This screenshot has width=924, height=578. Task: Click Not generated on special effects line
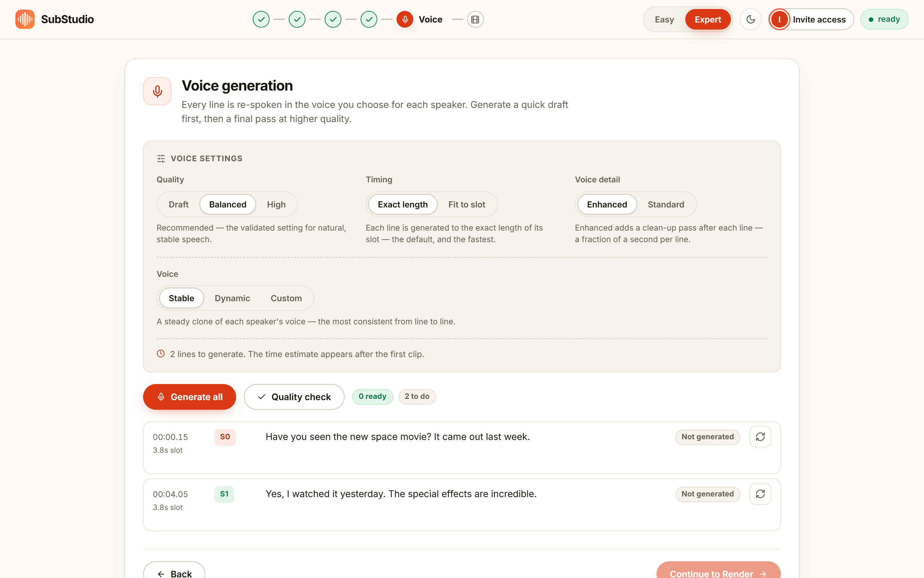pos(707,494)
